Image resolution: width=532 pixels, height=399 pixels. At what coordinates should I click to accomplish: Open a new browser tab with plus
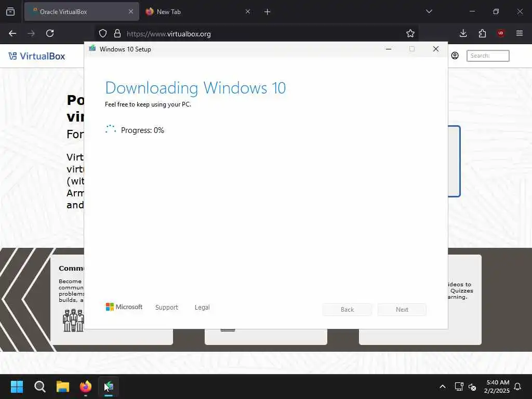(x=268, y=12)
